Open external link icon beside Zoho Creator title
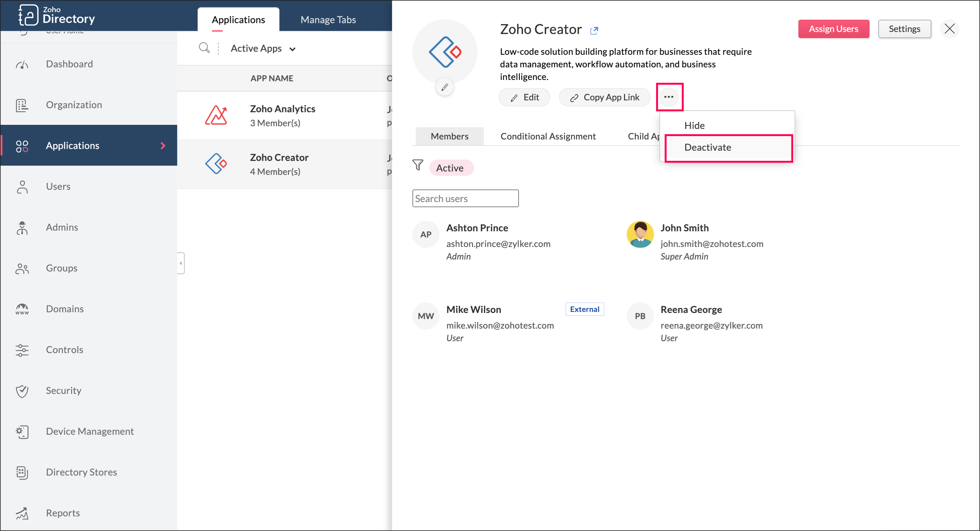 (594, 30)
